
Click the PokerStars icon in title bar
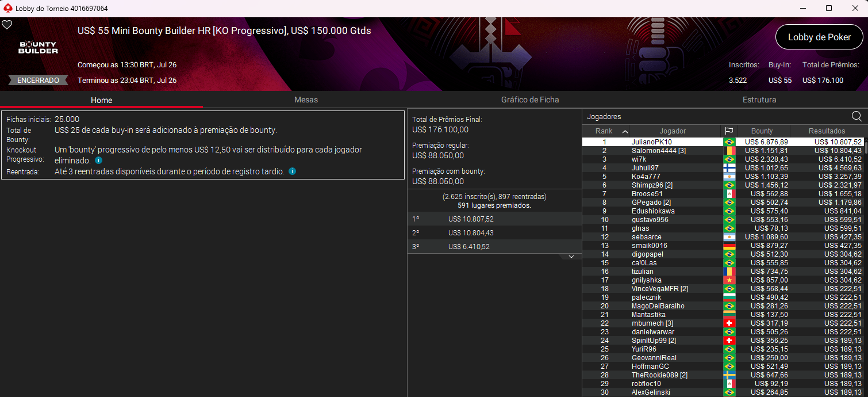7,8
